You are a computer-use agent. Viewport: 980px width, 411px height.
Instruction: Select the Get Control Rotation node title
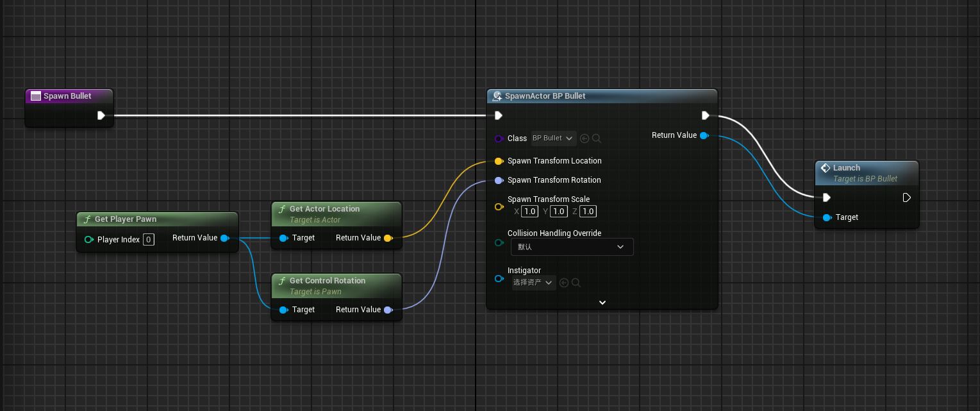pyautogui.click(x=328, y=281)
